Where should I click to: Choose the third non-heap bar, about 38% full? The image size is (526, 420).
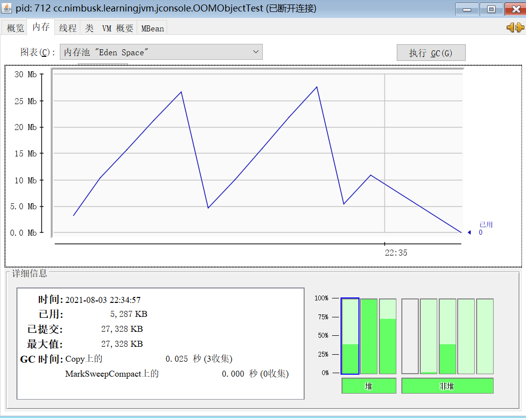(x=447, y=336)
